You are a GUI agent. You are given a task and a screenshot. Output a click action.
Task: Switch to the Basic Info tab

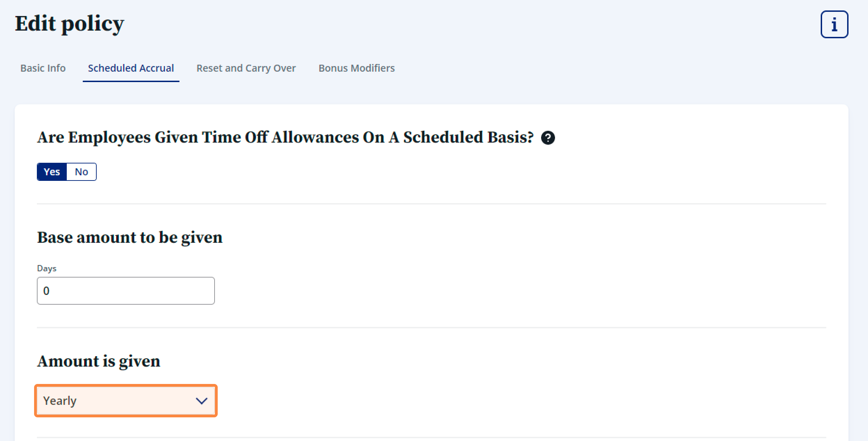click(x=43, y=68)
